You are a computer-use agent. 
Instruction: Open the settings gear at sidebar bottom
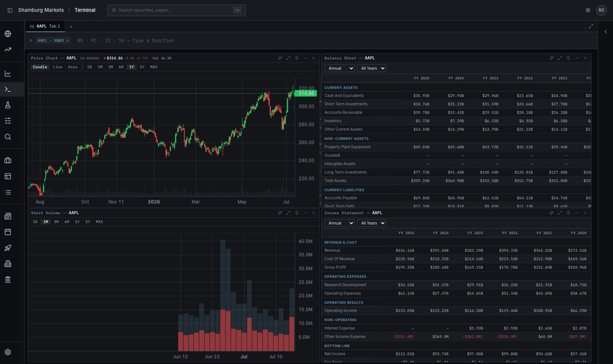pyautogui.click(x=8, y=352)
